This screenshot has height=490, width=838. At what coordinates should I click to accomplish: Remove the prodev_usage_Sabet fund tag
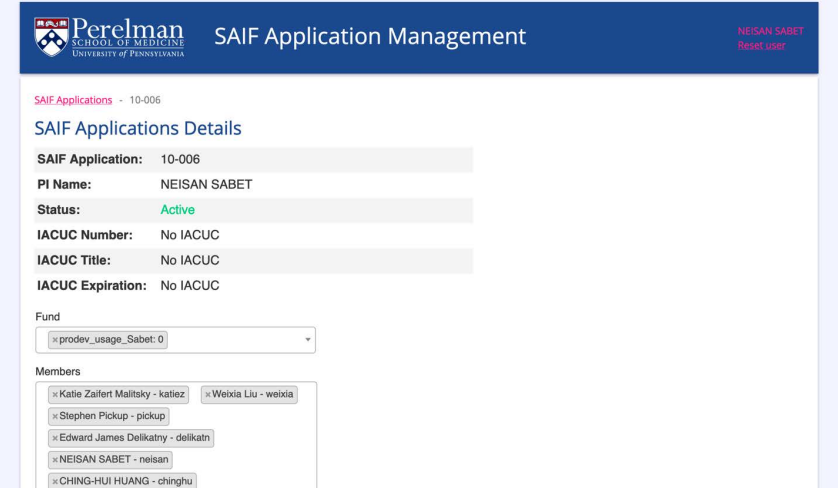[55, 340]
